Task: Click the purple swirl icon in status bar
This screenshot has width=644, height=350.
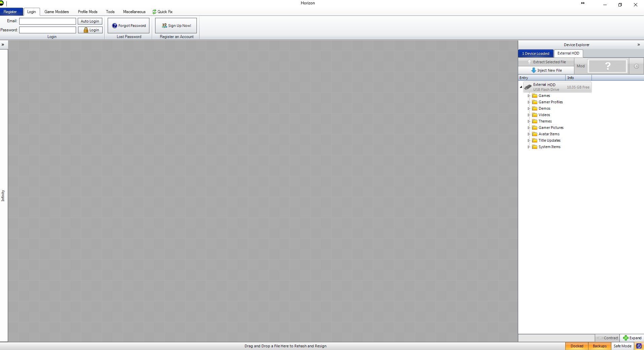Action: [639, 346]
